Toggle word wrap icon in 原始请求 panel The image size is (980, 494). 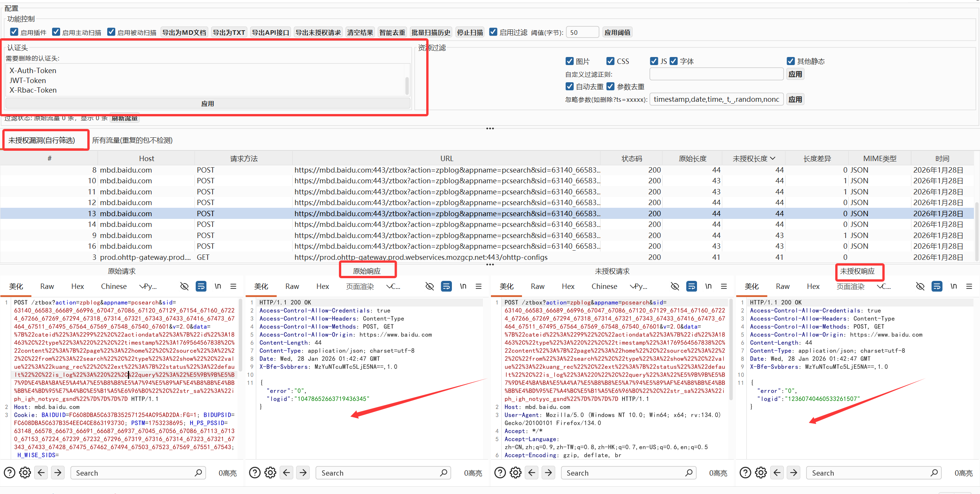tap(201, 286)
